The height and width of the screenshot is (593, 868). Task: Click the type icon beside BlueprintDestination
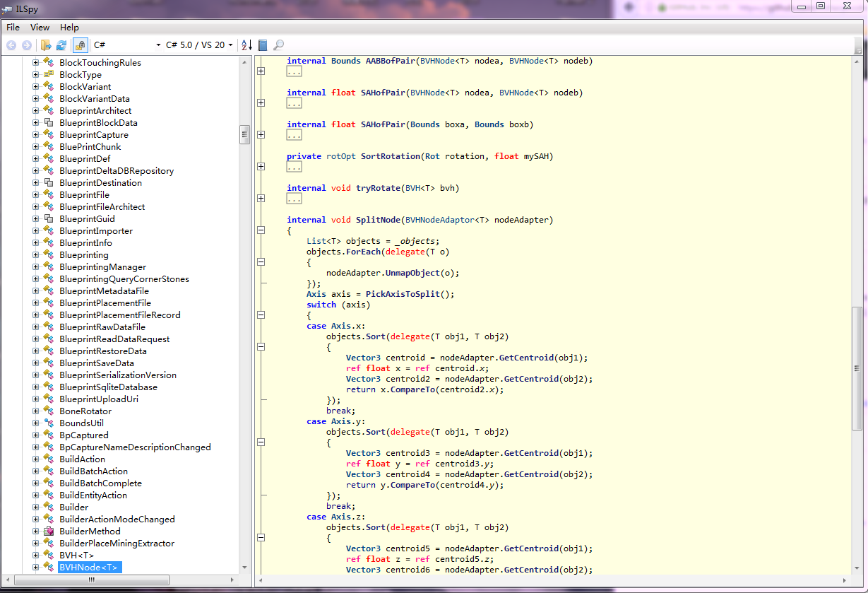(x=49, y=183)
